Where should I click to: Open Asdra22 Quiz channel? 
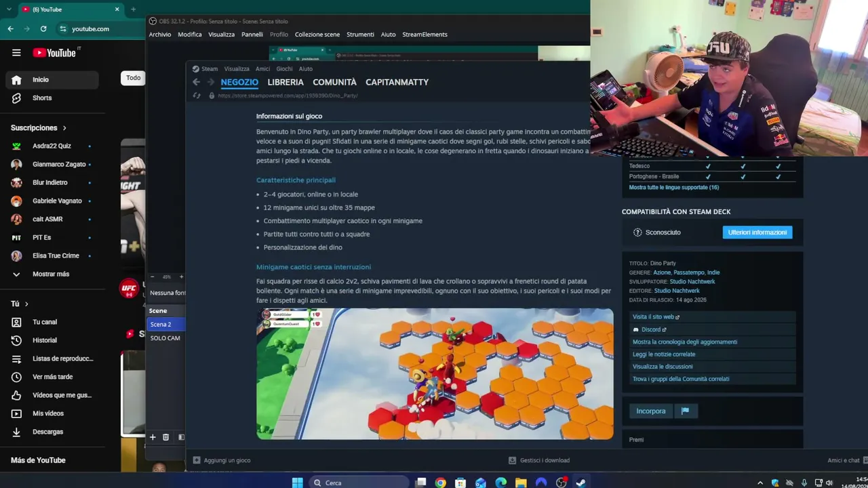point(52,146)
